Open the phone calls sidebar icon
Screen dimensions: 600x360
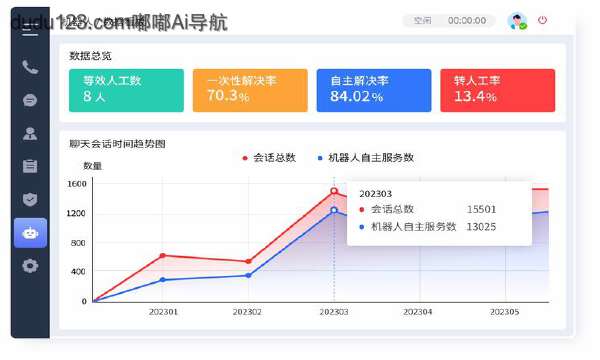[x=30, y=67]
